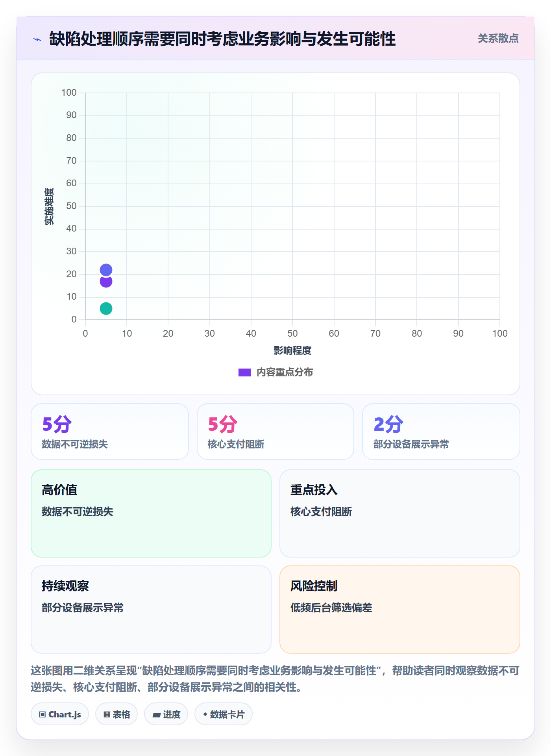551x756 pixels.
Task: Click the Chart.js chip square icon
Action: click(x=43, y=715)
